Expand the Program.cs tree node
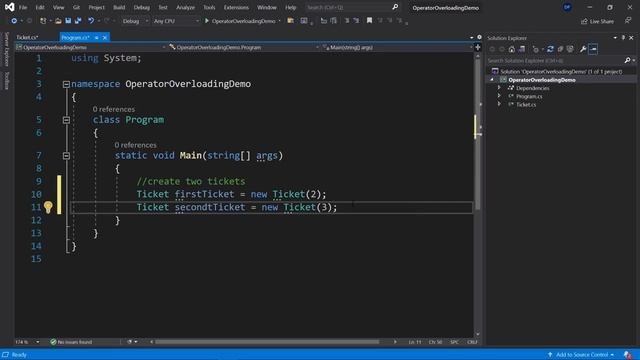 (499, 96)
